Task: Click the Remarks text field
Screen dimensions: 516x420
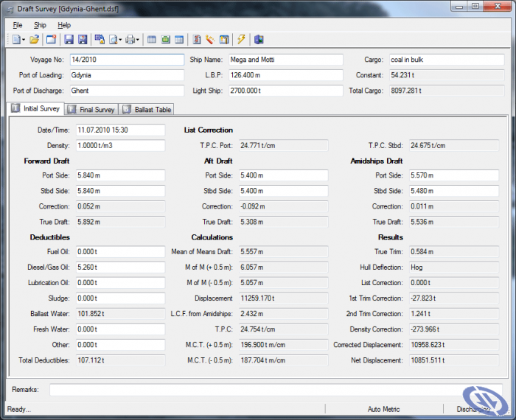Action: tap(276, 390)
